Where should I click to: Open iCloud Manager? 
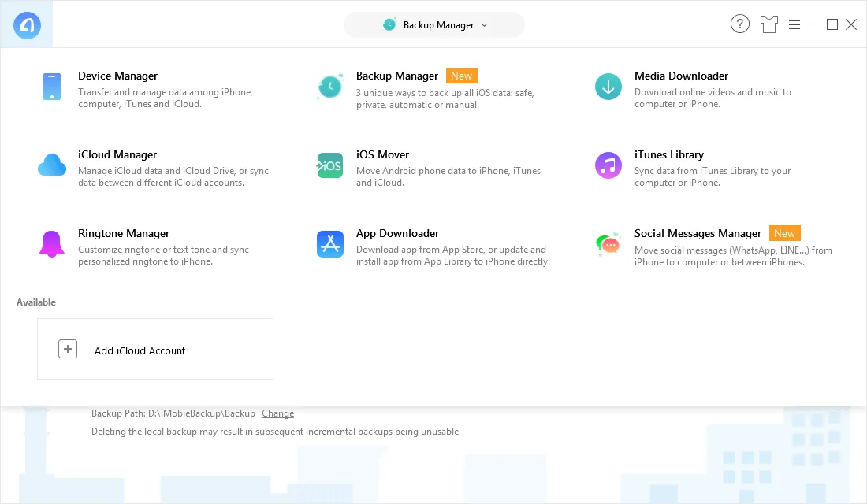tap(117, 154)
